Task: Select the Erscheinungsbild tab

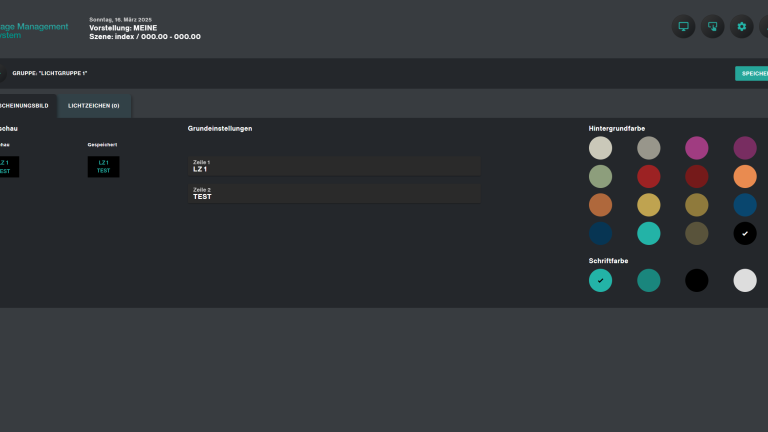Action: click(26, 105)
